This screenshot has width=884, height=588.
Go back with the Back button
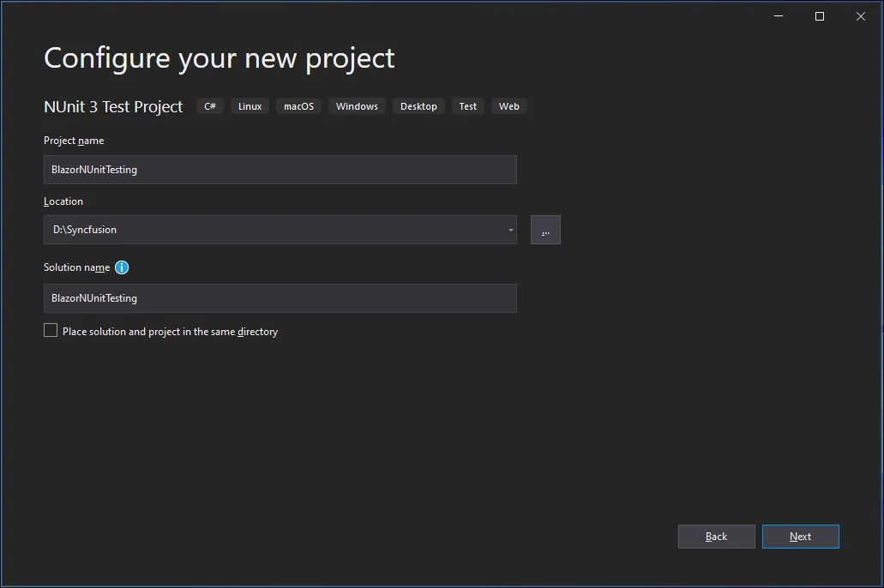[x=716, y=536]
